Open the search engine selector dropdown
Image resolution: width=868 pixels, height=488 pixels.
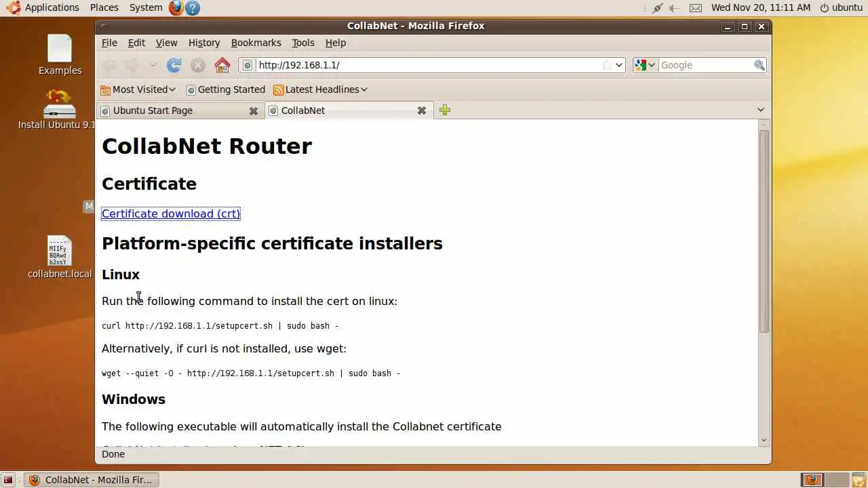click(x=646, y=65)
